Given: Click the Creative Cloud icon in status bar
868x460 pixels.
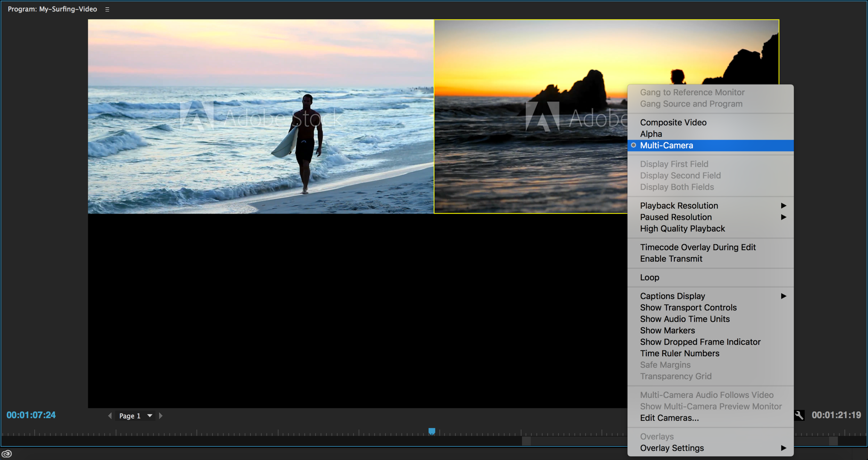Looking at the screenshot, I should pyautogui.click(x=7, y=453).
